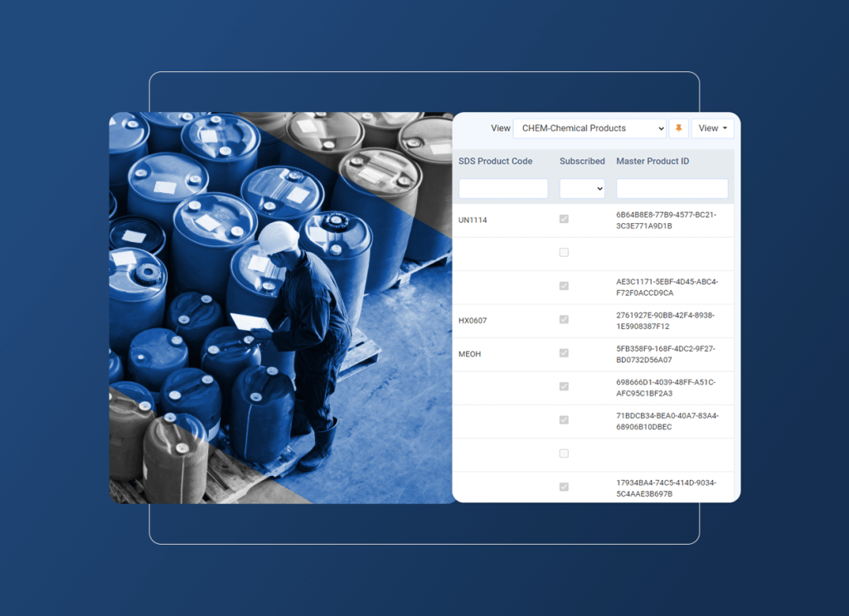Open the CHEM-Chemical Products view selector
849x616 pixels.
click(589, 128)
